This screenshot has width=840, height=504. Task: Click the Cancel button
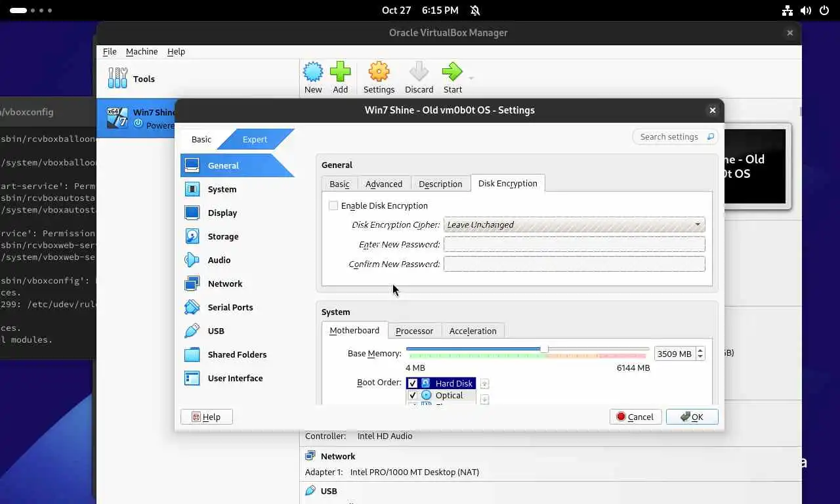[635, 417]
